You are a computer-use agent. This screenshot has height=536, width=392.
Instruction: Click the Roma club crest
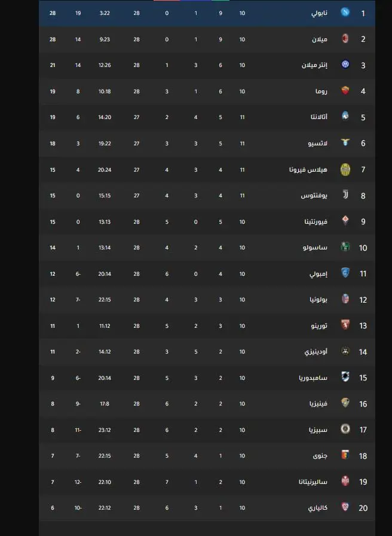point(345,91)
